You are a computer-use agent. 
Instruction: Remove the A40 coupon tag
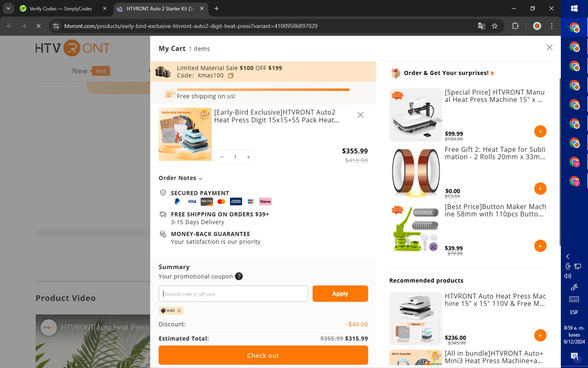click(179, 311)
